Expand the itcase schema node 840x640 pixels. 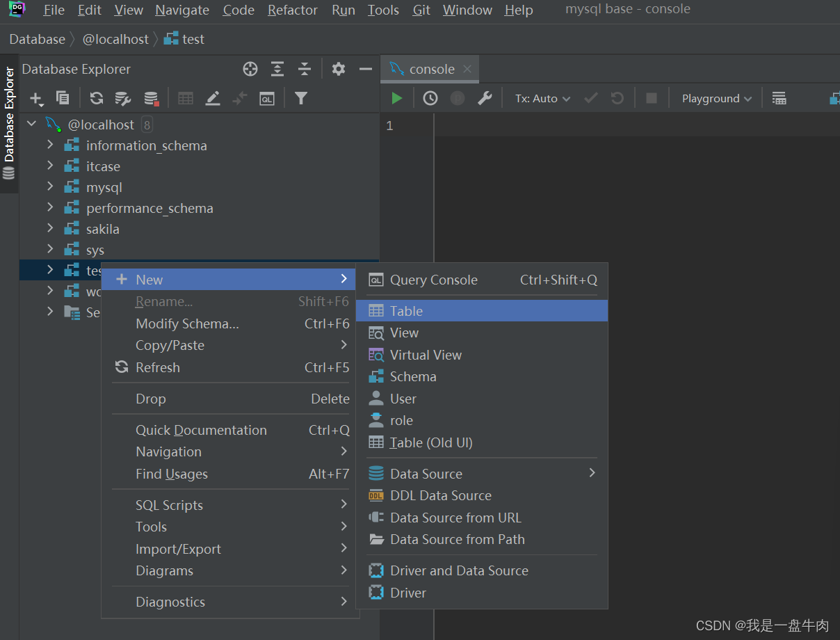(x=50, y=166)
